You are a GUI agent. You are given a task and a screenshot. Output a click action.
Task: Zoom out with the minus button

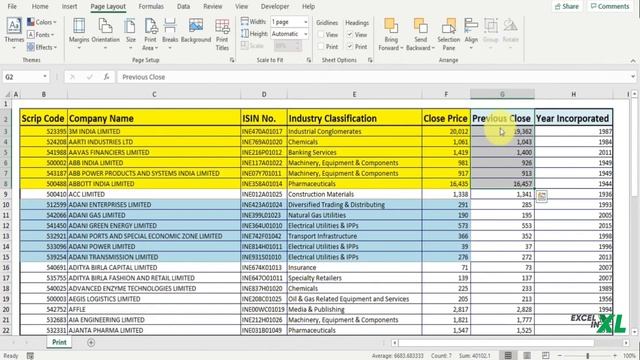pos(560,356)
